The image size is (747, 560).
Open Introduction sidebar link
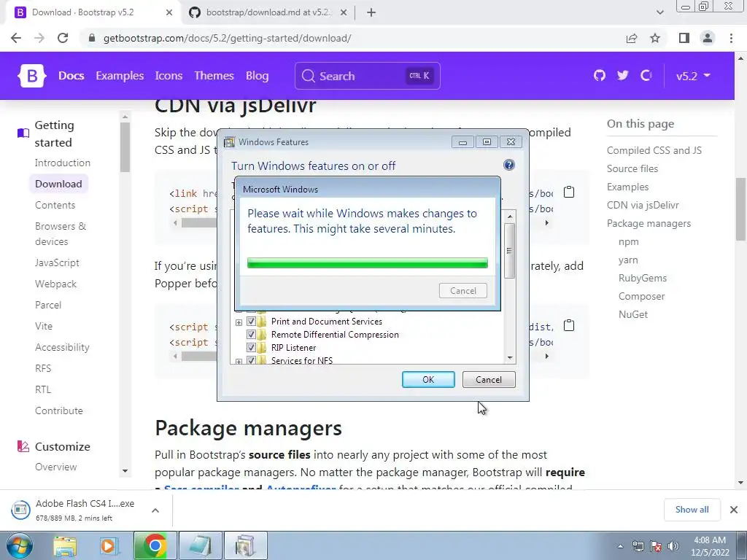[x=63, y=163]
